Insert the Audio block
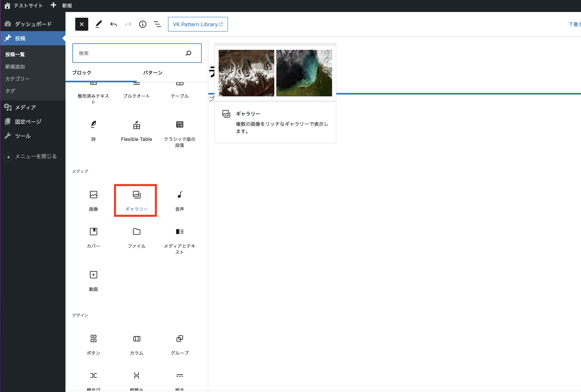 point(180,200)
